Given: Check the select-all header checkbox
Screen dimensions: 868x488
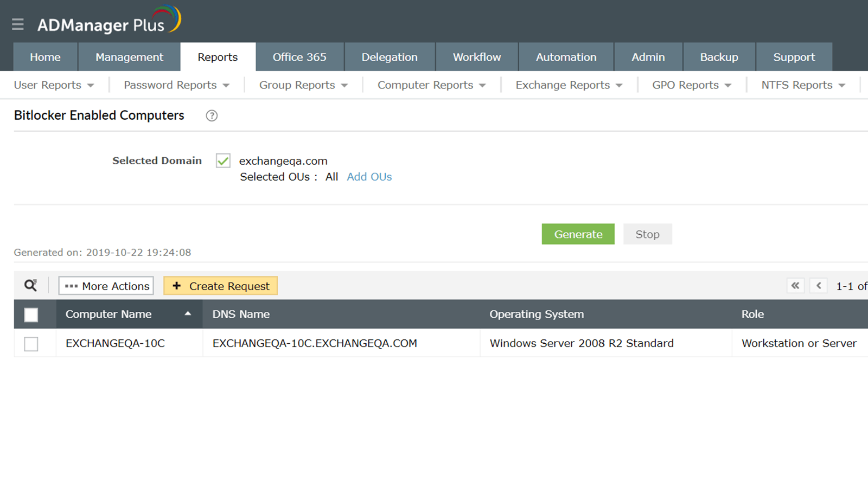Looking at the screenshot, I should click(x=31, y=314).
